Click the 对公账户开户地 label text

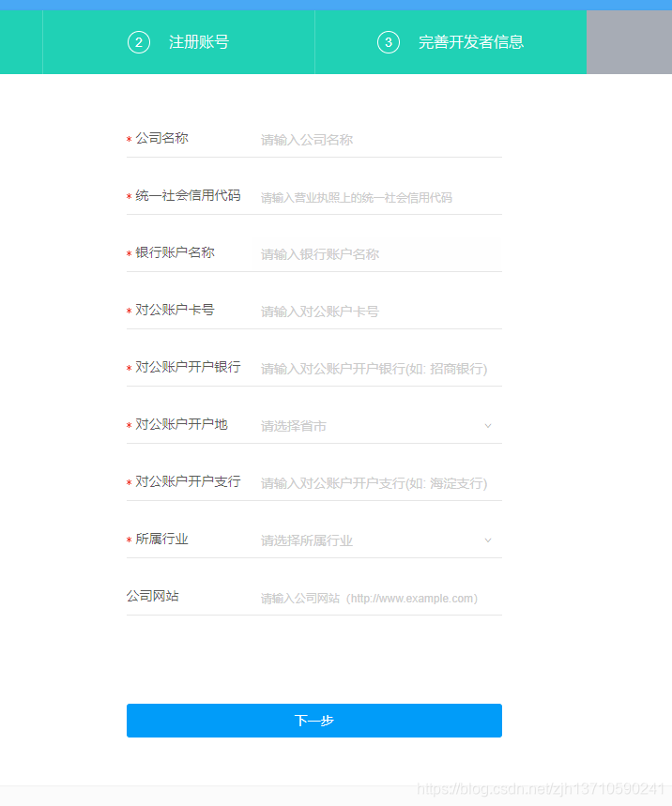pyautogui.click(x=181, y=425)
